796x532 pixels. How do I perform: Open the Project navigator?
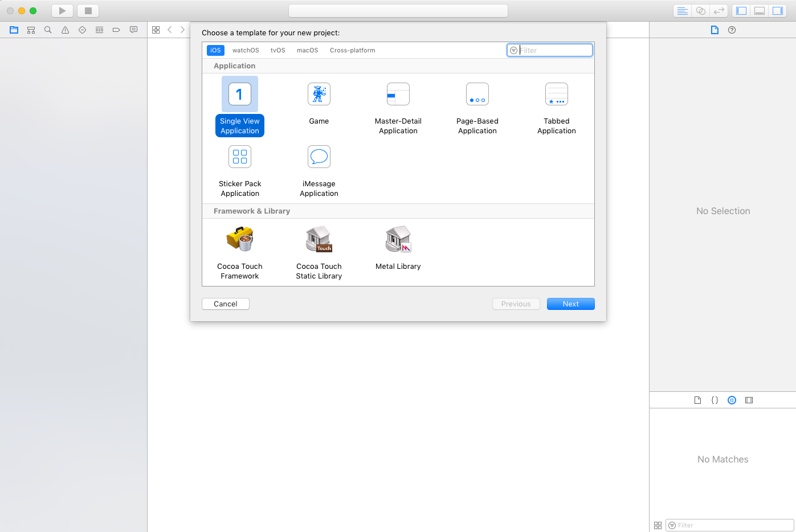(14, 30)
